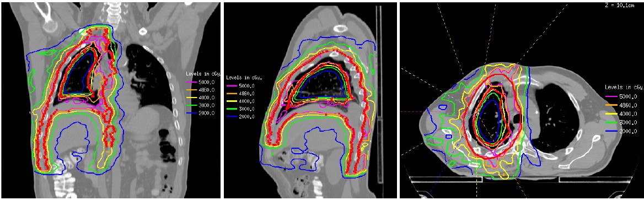The height and width of the screenshot is (200, 644).
Task: Click the blue 2000.0 swatch in coronal legend
Action: coord(192,113)
